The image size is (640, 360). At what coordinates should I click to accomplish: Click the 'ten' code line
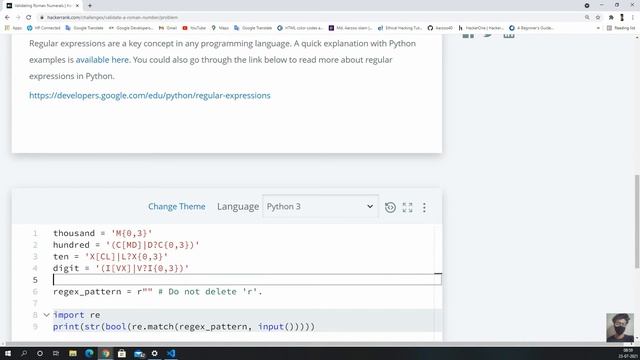click(x=110, y=256)
